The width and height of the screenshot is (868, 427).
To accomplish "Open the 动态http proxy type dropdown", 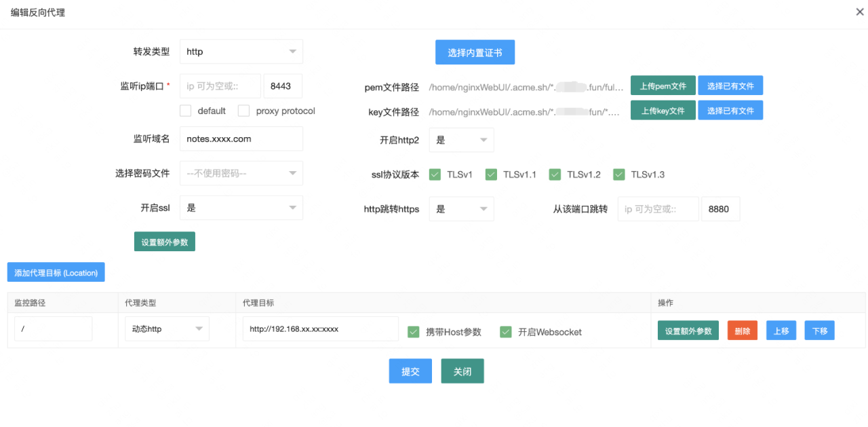I will pos(167,329).
